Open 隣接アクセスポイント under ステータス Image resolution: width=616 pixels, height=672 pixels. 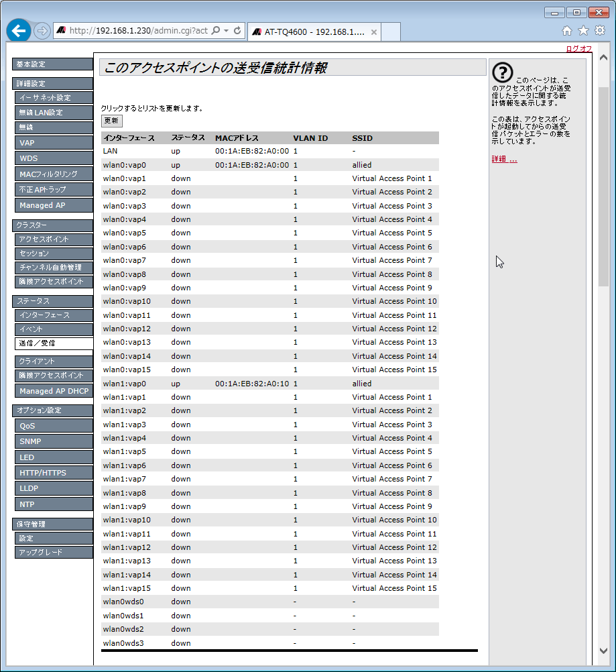pos(54,376)
